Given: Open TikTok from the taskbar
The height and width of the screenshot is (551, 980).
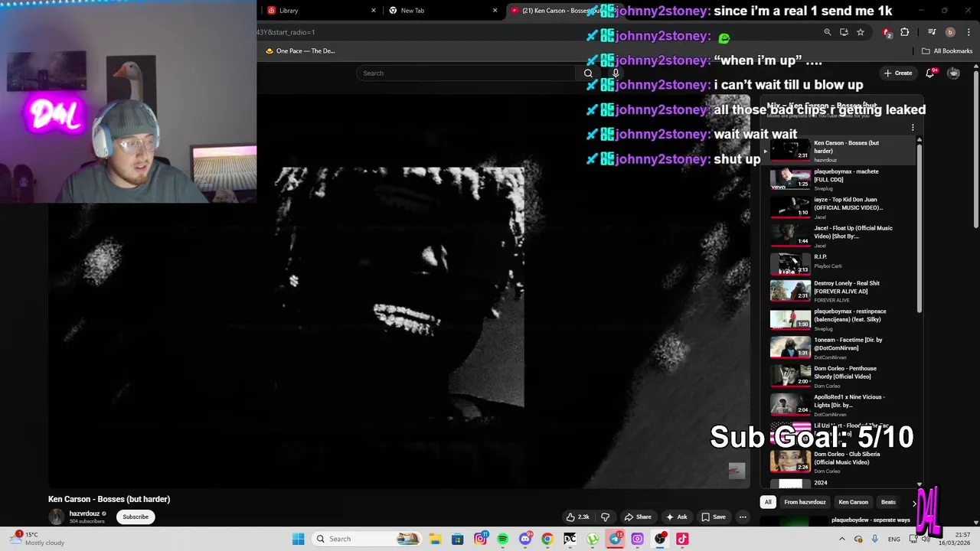Looking at the screenshot, I should pos(682,539).
